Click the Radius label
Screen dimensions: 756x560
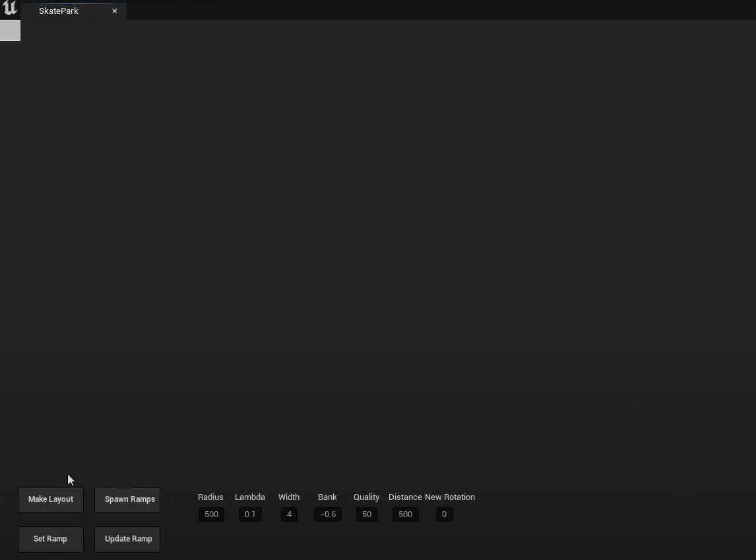coord(210,497)
